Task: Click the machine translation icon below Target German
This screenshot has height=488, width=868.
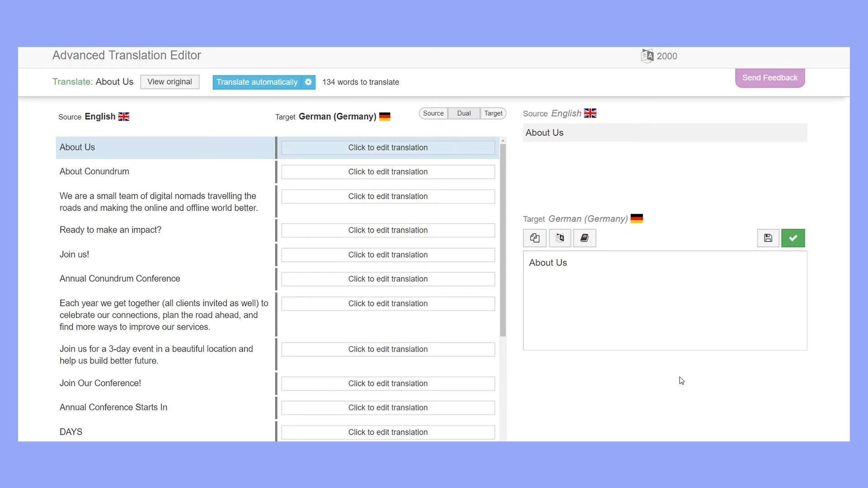Action: point(560,238)
